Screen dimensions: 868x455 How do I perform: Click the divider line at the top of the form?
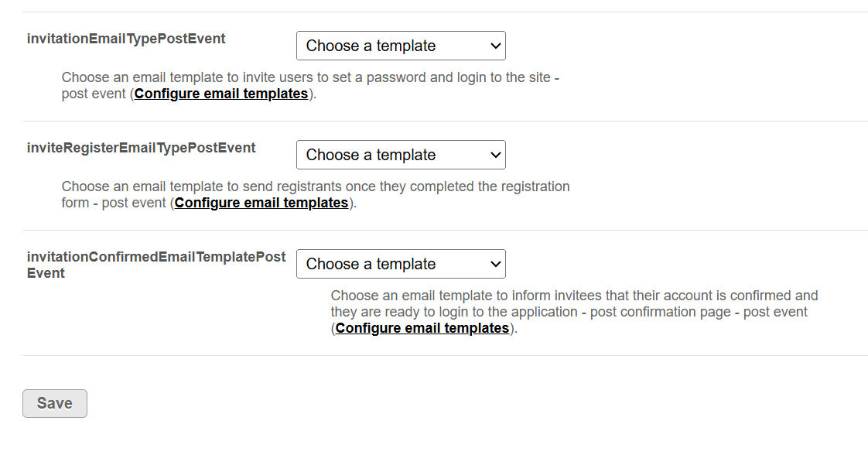pyautogui.click(x=445, y=12)
